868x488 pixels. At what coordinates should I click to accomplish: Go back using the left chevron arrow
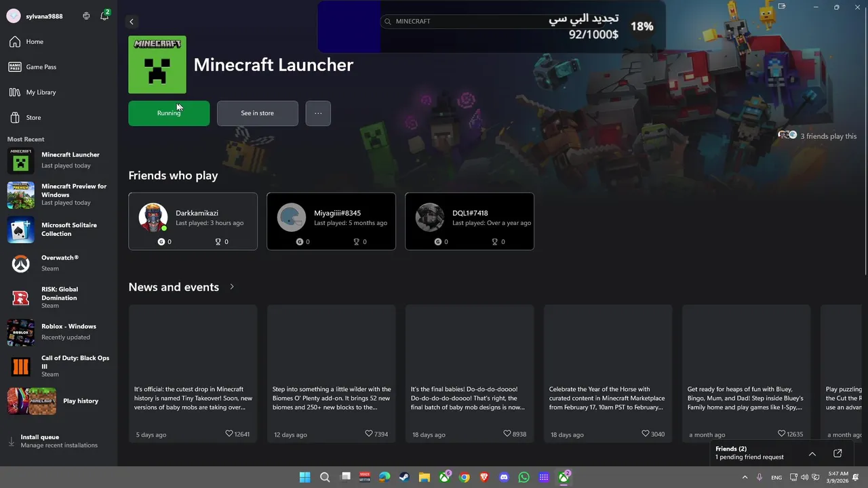[x=132, y=22]
